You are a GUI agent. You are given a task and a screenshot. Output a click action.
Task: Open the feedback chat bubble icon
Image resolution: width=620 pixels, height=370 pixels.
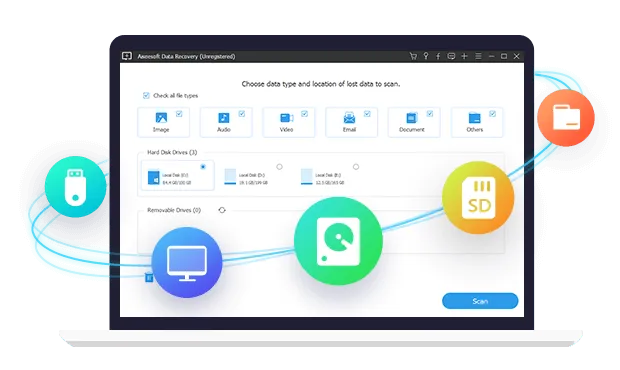coord(451,57)
